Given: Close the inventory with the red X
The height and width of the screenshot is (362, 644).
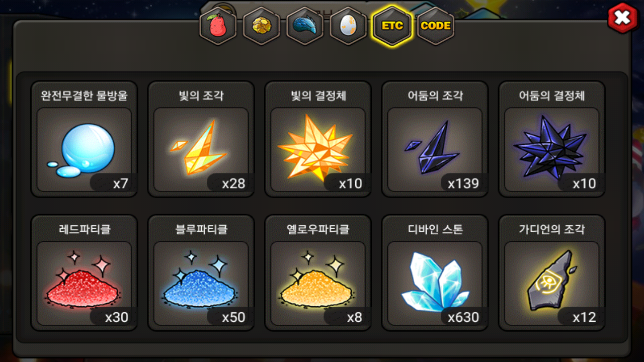Looking at the screenshot, I should [622, 18].
